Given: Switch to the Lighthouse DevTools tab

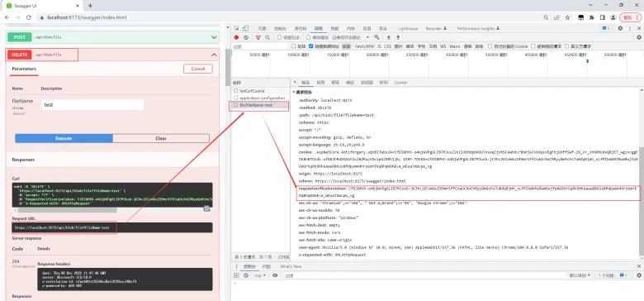Looking at the screenshot, I should 408,28.
